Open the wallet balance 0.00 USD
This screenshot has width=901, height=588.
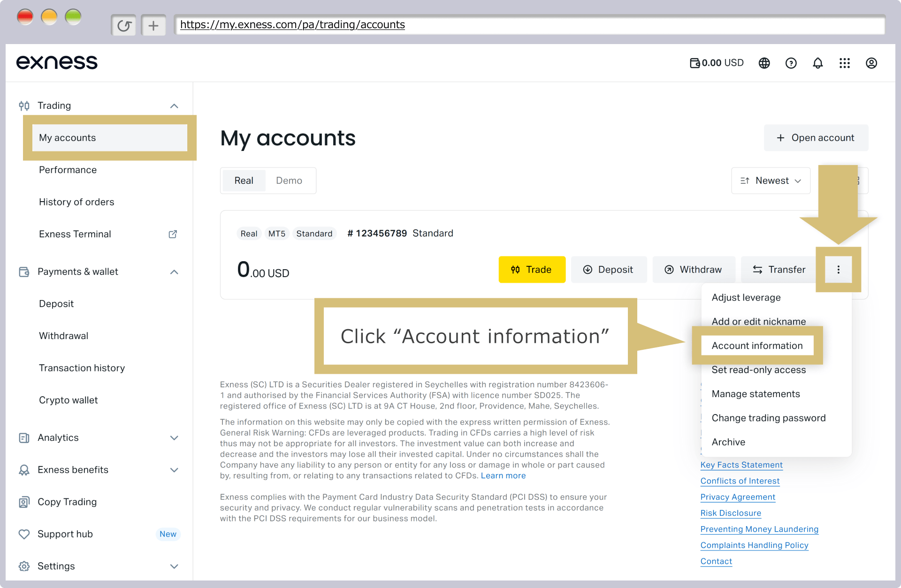point(717,63)
